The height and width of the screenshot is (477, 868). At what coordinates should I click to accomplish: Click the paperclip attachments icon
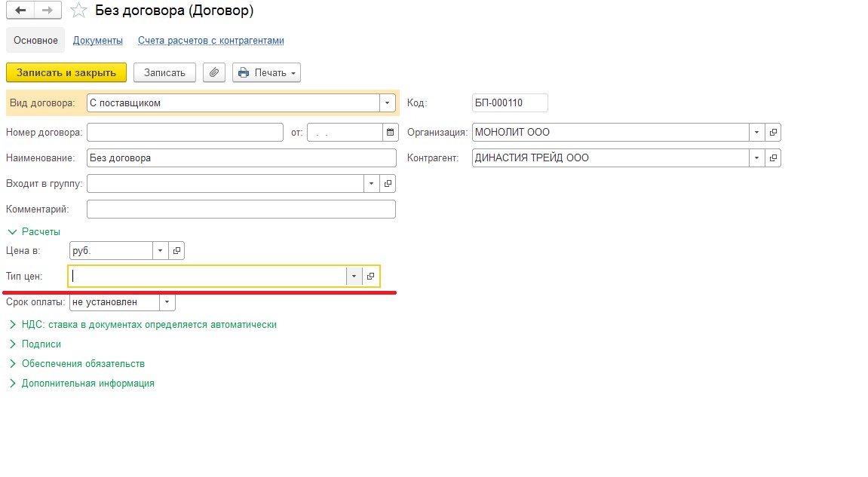pyautogui.click(x=214, y=72)
